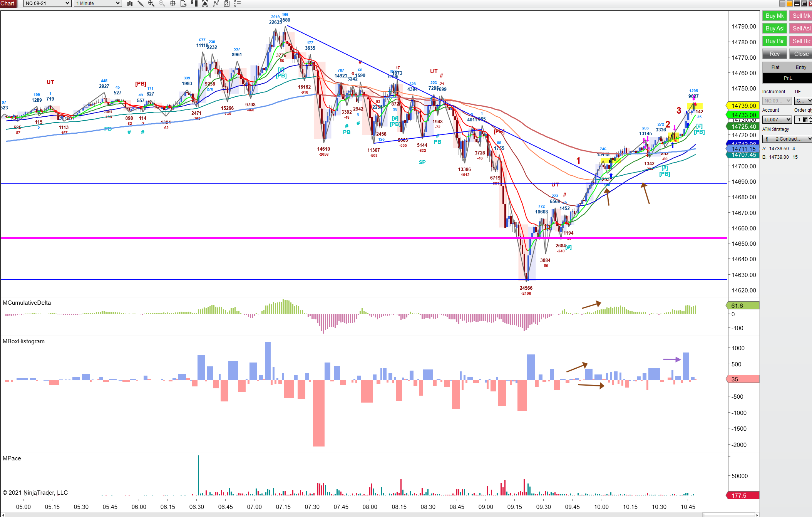Click the Buy Bid button
812x517 pixels.
(775, 41)
